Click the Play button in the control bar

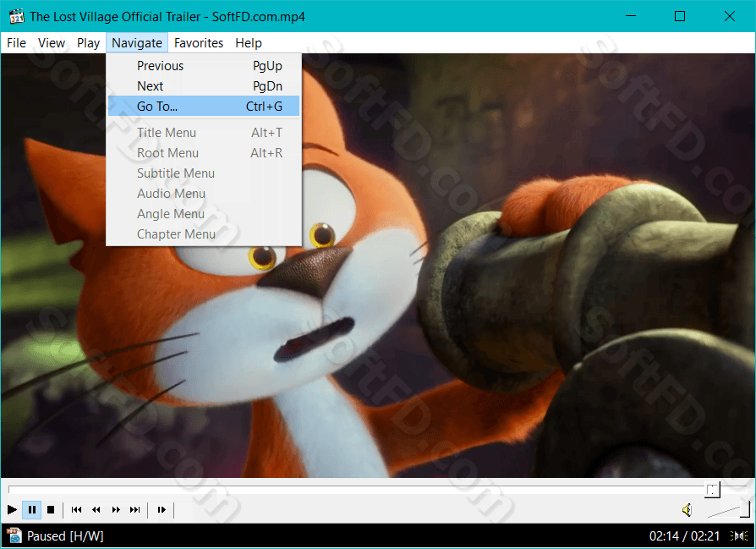[12, 509]
